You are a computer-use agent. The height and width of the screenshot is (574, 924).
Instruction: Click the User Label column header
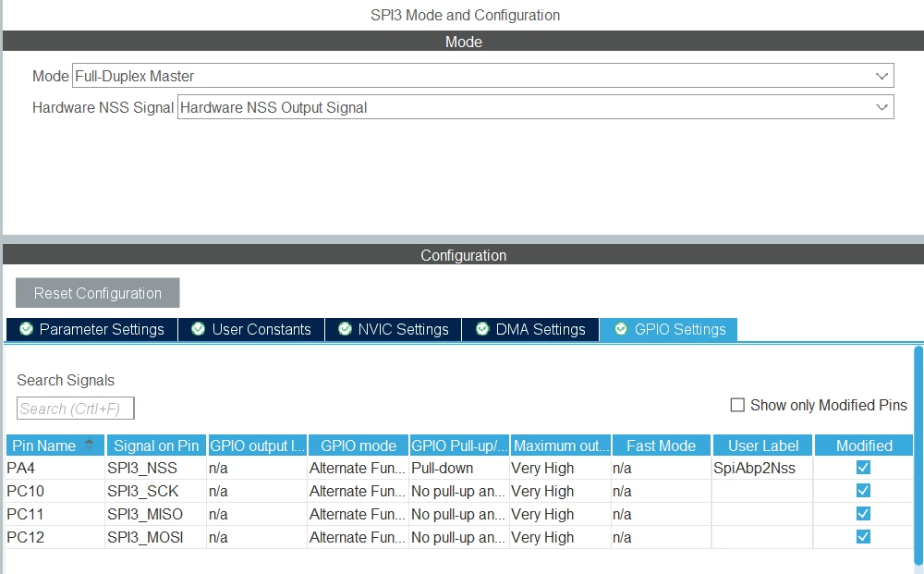763,446
